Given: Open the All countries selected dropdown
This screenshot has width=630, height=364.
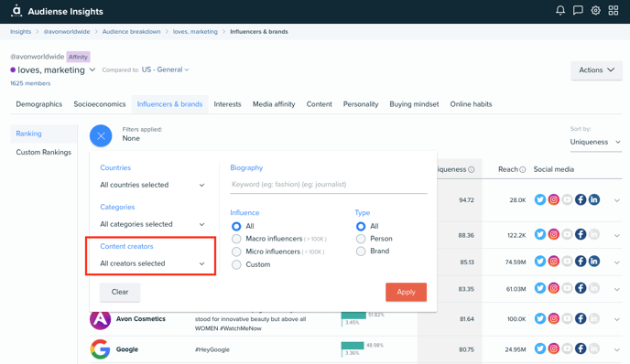Looking at the screenshot, I should click(152, 185).
